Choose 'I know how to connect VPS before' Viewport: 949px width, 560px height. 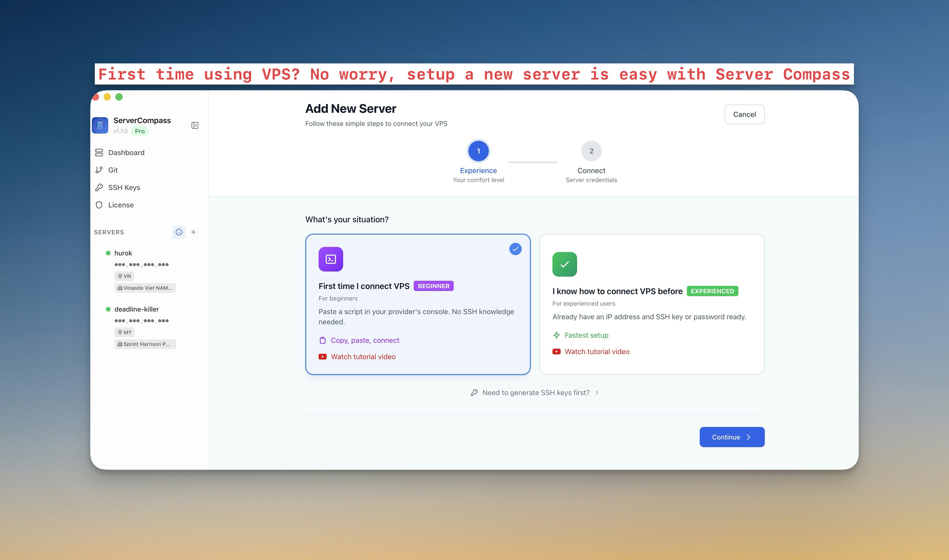651,304
